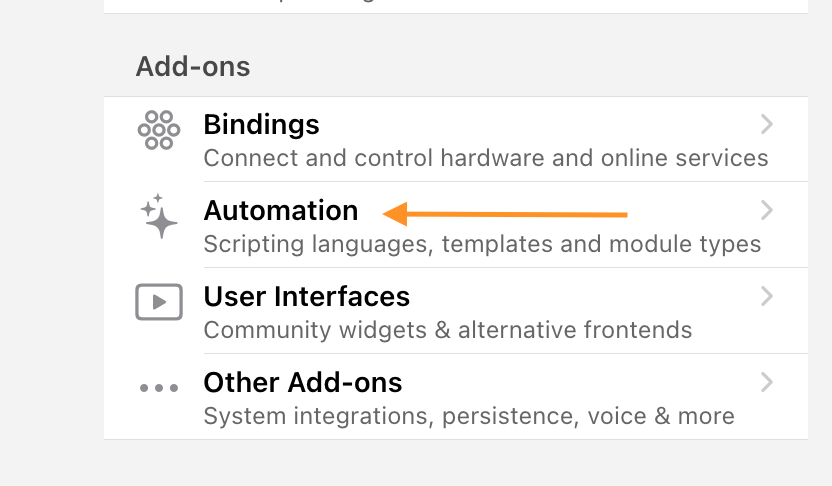Expand Other Add-ons using its chevron
Image resolution: width=832 pixels, height=486 pixels.
point(766,382)
